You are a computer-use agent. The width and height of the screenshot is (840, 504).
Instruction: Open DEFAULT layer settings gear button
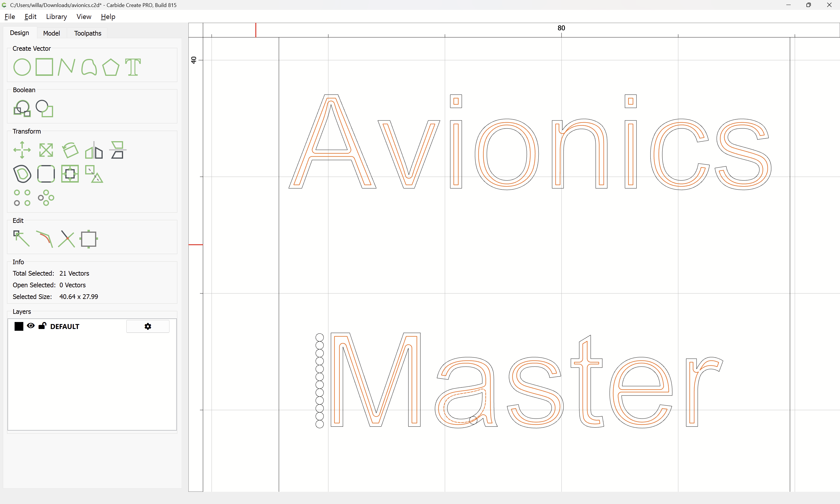point(148,326)
